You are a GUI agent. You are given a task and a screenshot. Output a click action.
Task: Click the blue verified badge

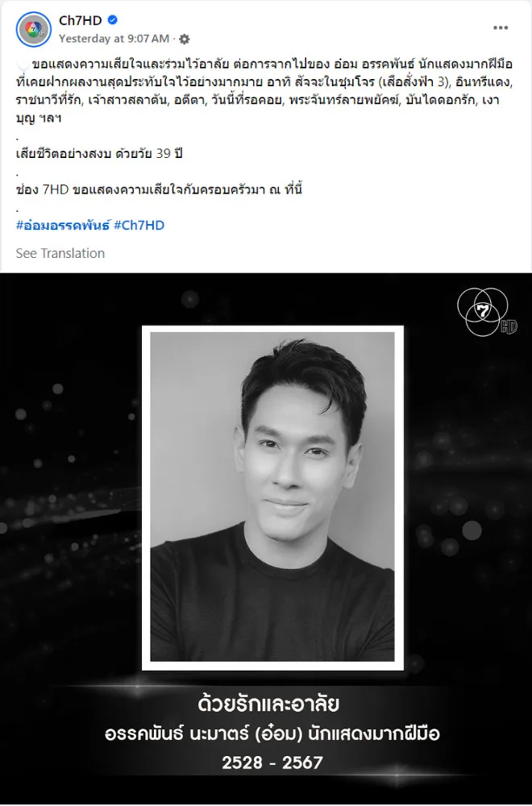113,20
